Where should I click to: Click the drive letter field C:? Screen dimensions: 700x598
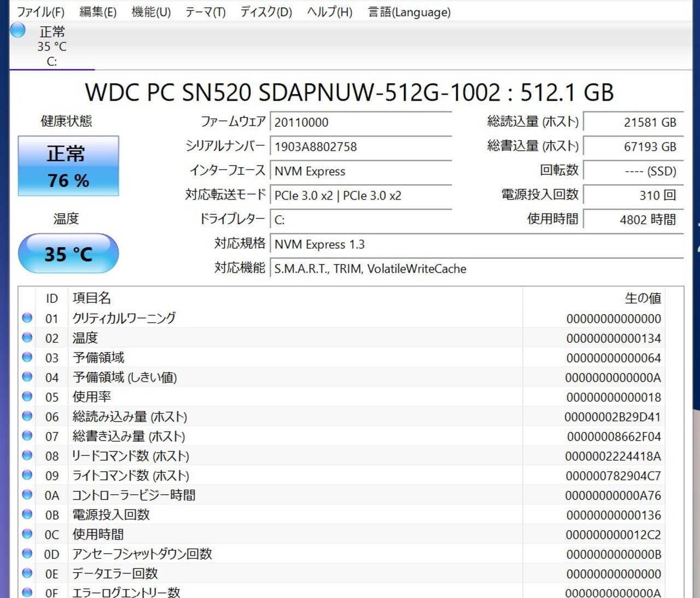(x=361, y=220)
